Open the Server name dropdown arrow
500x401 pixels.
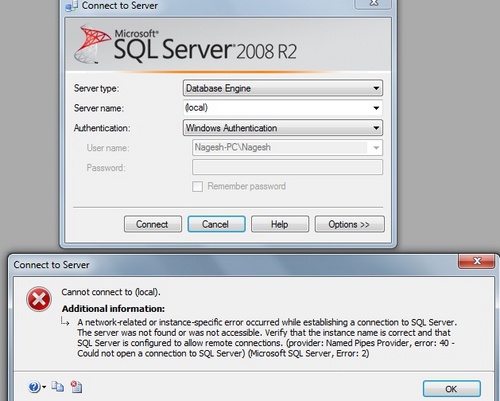(376, 108)
